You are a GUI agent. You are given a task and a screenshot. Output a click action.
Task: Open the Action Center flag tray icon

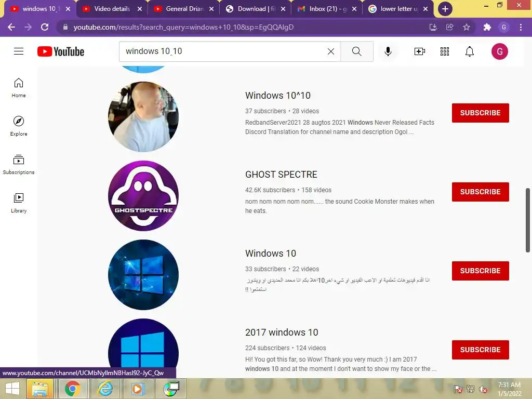(458, 389)
